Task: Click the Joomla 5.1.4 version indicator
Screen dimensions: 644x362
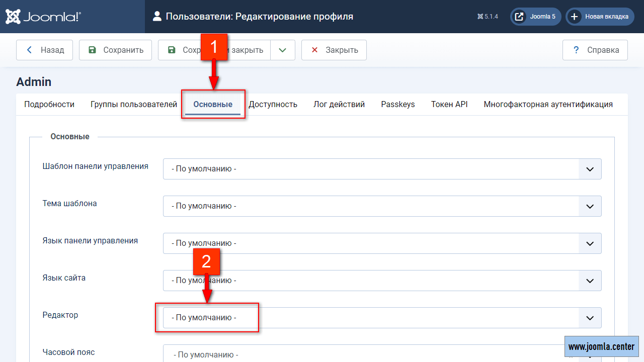Action: point(488,17)
